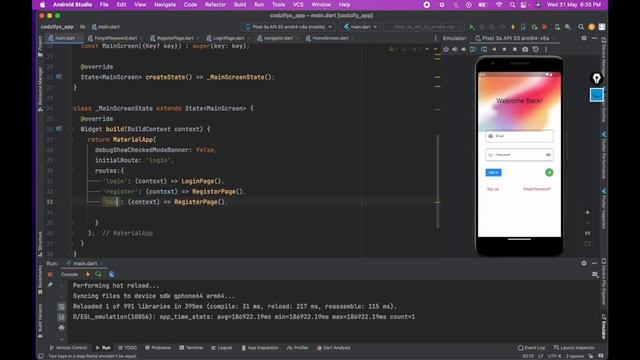Screen dimensions: 640x360
Task: Open the Build menu
Action: 240,5
